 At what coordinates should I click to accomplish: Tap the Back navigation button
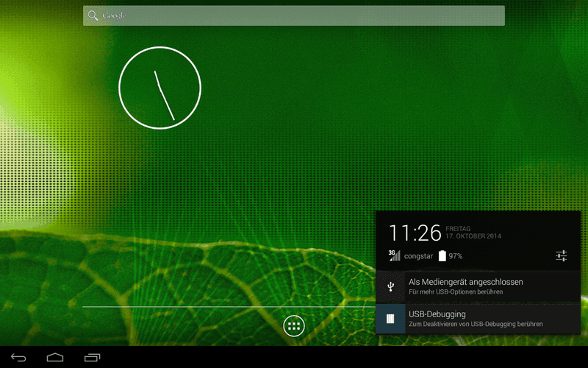coord(18,358)
